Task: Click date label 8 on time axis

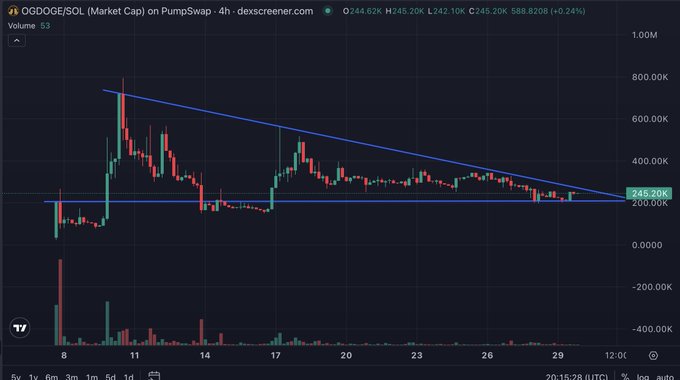Action: coord(64,356)
